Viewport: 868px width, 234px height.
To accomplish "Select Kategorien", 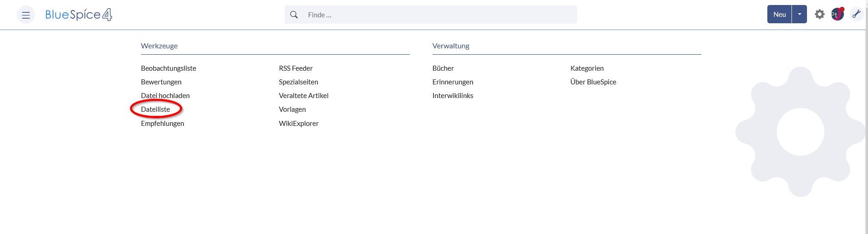I will tap(587, 68).
